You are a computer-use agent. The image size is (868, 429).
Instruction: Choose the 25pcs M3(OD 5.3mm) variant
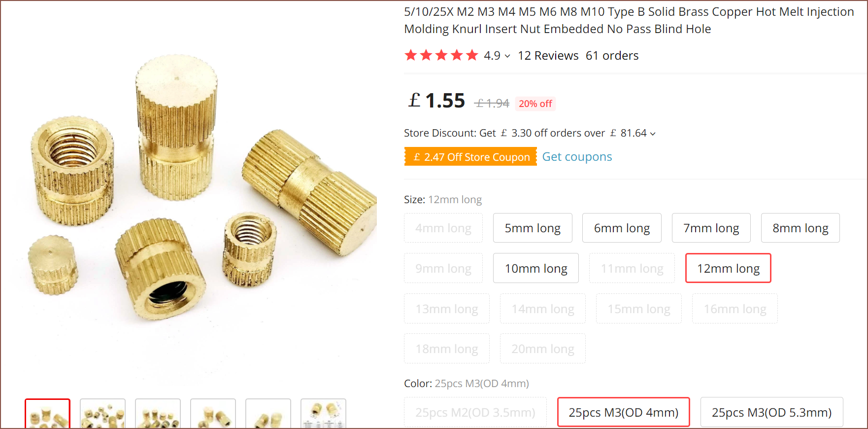771,412
